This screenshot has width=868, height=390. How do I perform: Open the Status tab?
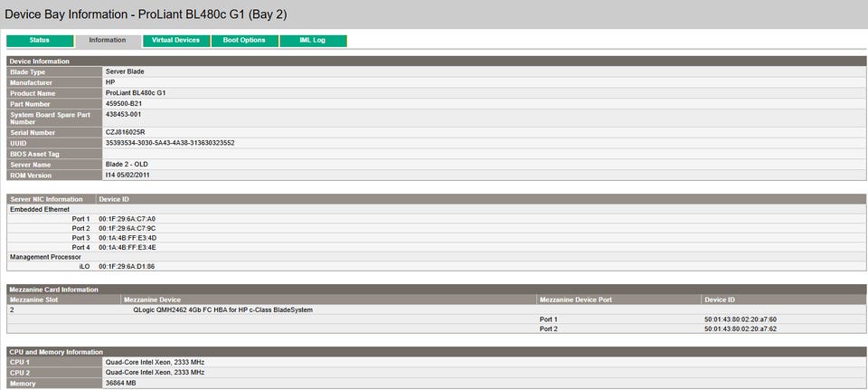click(40, 41)
